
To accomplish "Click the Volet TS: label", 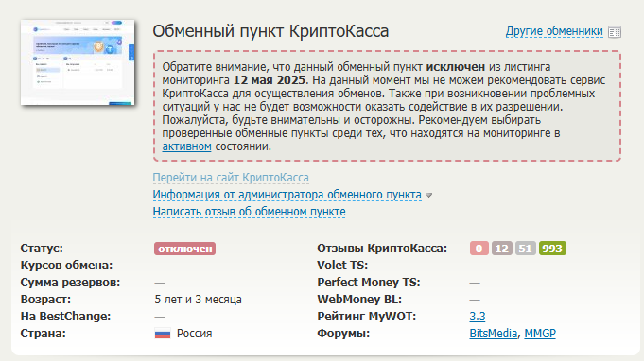I will click(342, 266).
